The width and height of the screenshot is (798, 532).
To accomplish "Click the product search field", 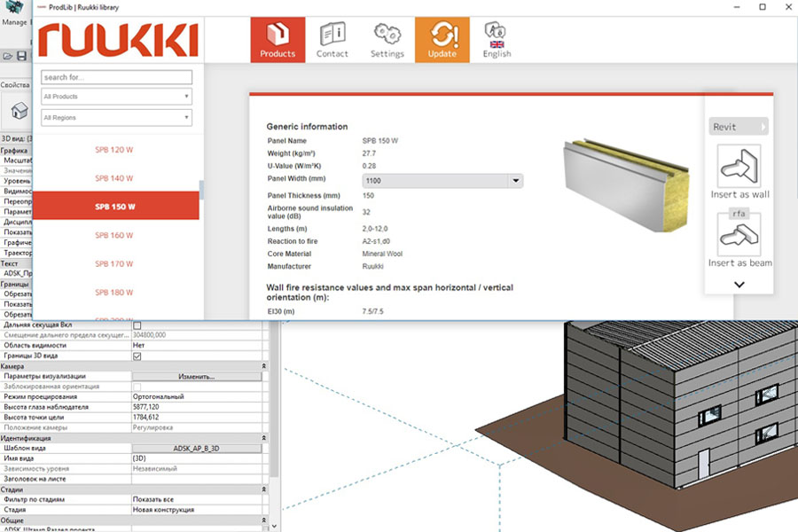I will (116, 77).
